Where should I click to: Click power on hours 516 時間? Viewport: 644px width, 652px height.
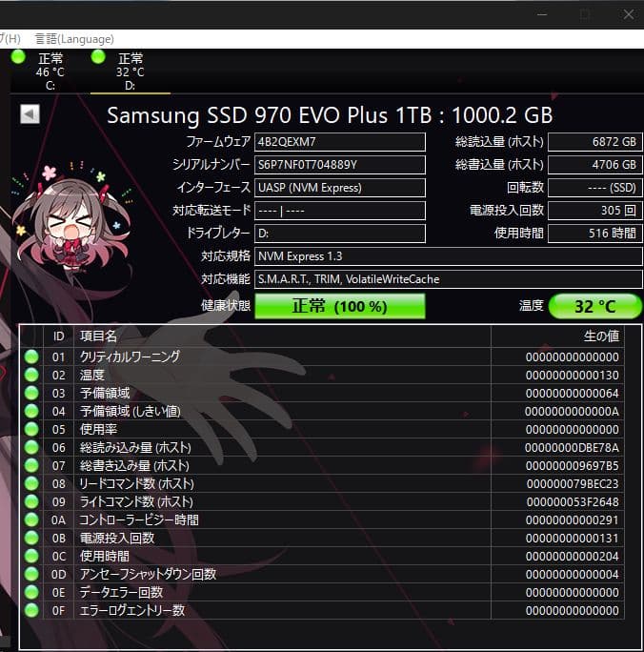click(x=595, y=234)
